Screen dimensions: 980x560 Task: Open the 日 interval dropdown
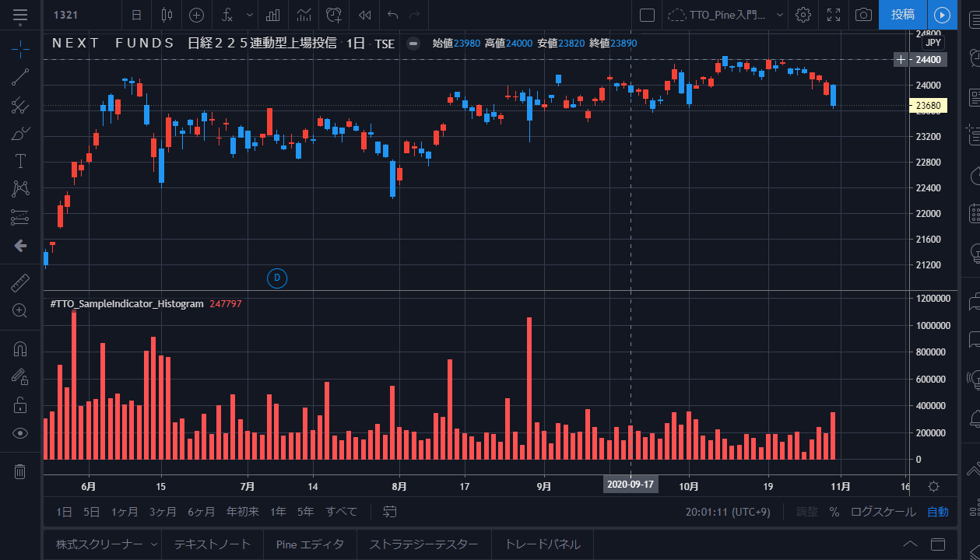137,15
